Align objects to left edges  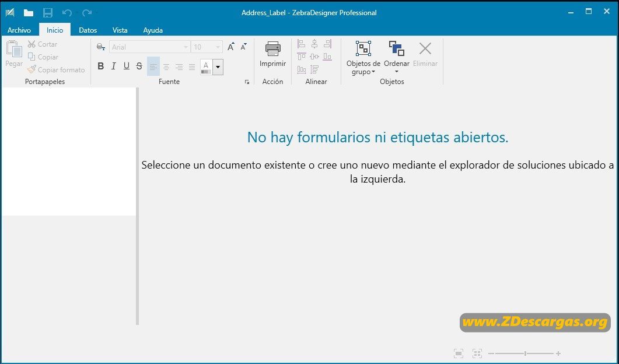301,44
